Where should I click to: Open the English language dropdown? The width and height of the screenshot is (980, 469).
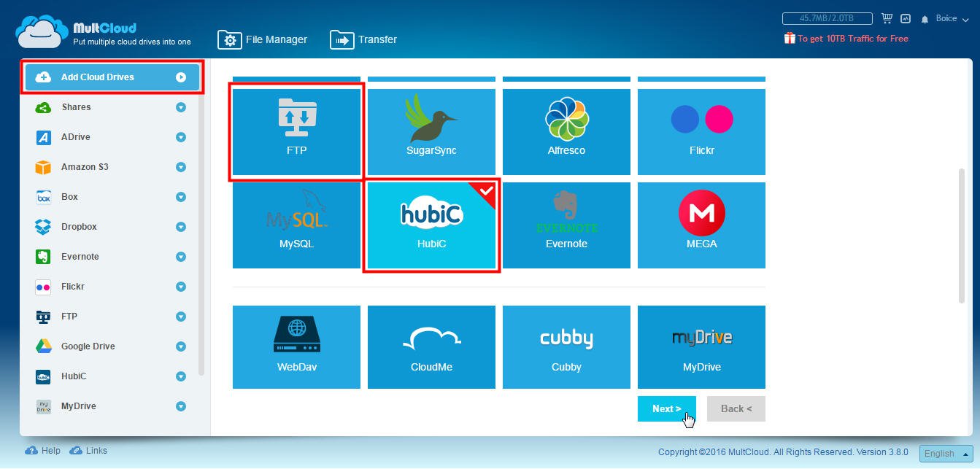click(x=946, y=454)
